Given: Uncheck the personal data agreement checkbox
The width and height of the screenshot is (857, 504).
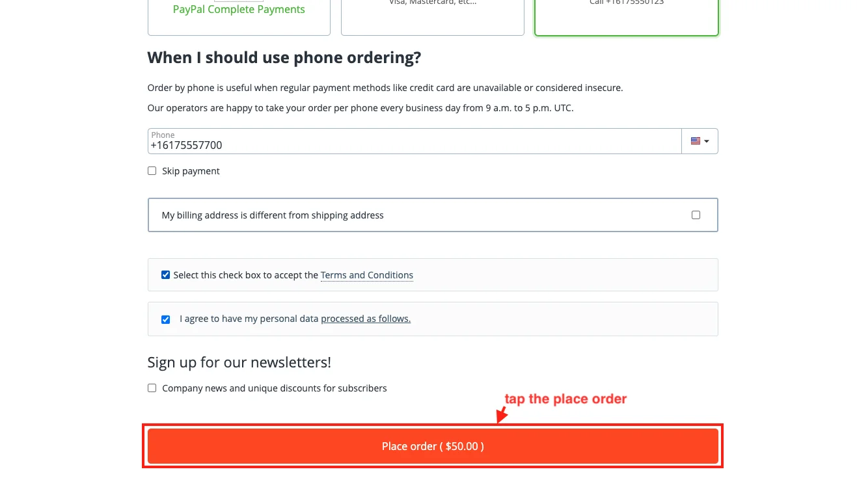Looking at the screenshot, I should pyautogui.click(x=165, y=319).
